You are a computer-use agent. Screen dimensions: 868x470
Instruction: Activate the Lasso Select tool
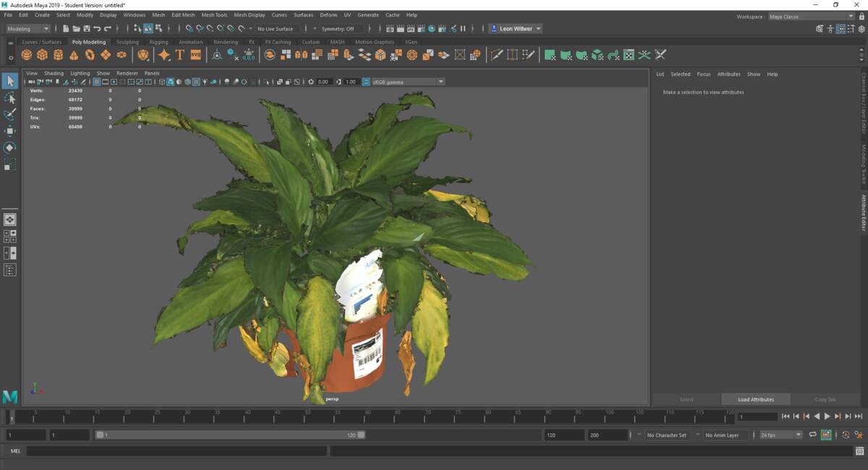(10, 98)
